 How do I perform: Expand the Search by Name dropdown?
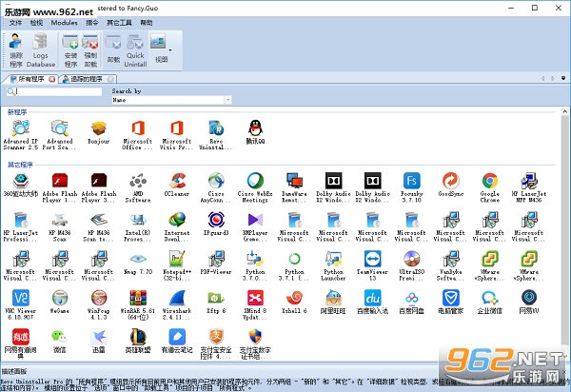[x=228, y=100]
